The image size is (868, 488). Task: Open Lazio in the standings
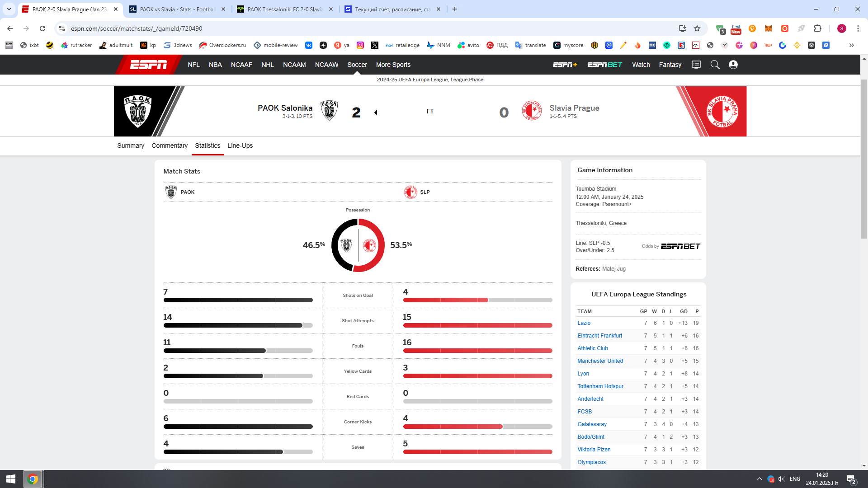[584, 323]
